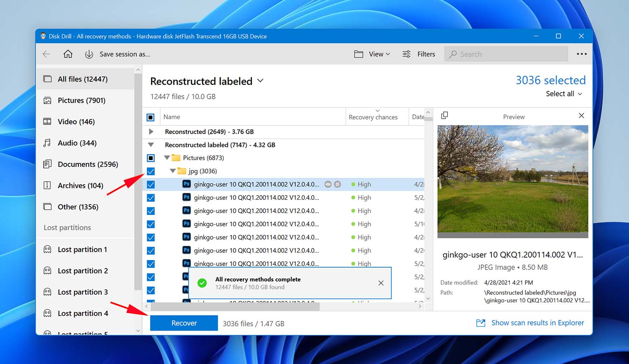Screen dimensions: 629x364
Task: Toggle the header select-all checkbox
Action: point(151,117)
